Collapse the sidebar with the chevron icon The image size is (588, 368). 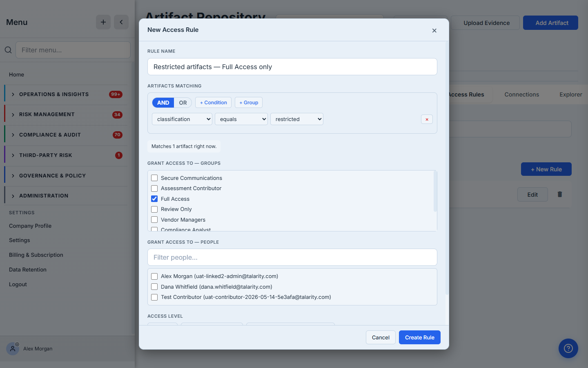pos(121,22)
